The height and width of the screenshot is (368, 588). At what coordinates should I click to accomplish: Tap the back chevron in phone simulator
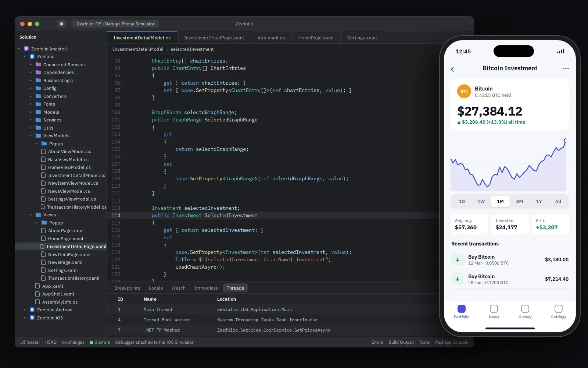(x=452, y=69)
